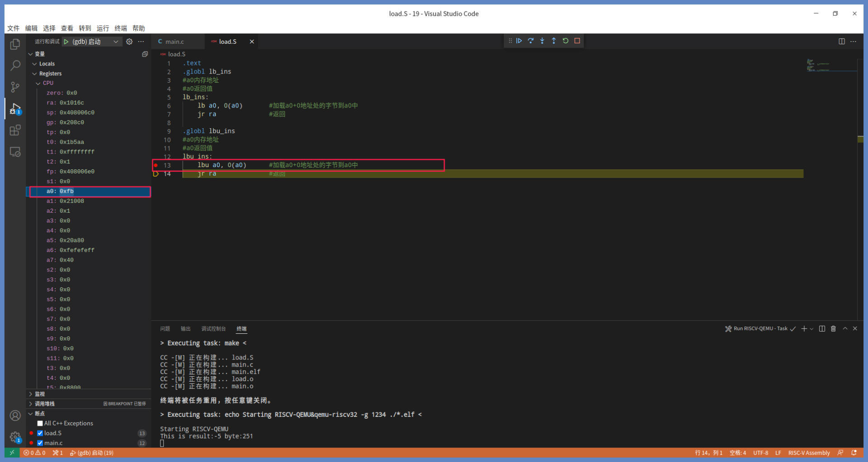868x462 pixels.
Task: Open the Explorer view in activity bar
Action: click(15, 44)
